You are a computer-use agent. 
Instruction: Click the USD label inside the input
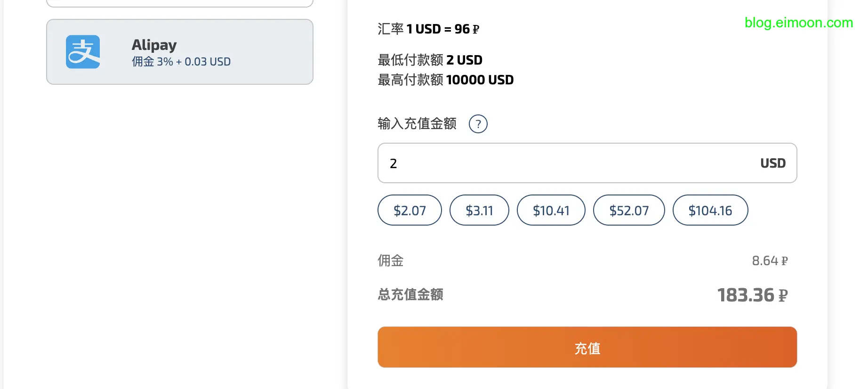pyautogui.click(x=773, y=163)
